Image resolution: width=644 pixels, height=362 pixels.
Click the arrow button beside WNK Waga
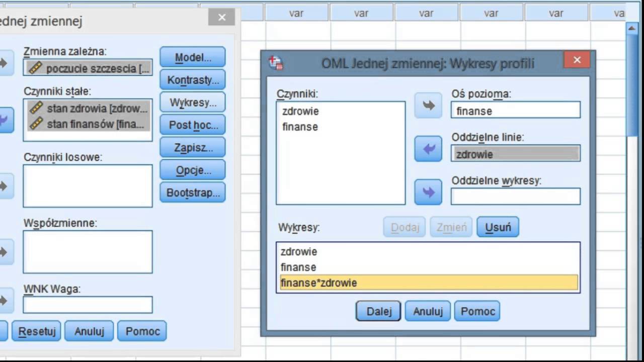pyautogui.click(x=5, y=300)
